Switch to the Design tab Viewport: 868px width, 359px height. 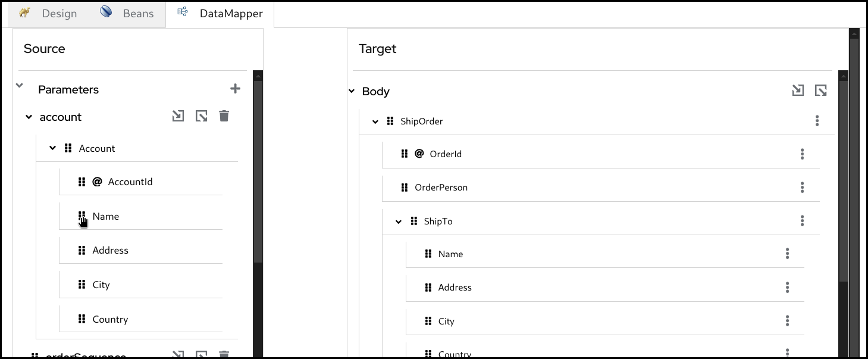49,13
